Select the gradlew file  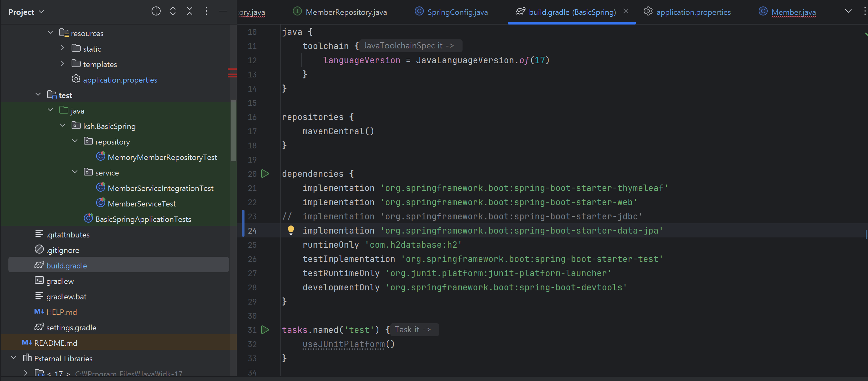click(x=60, y=282)
